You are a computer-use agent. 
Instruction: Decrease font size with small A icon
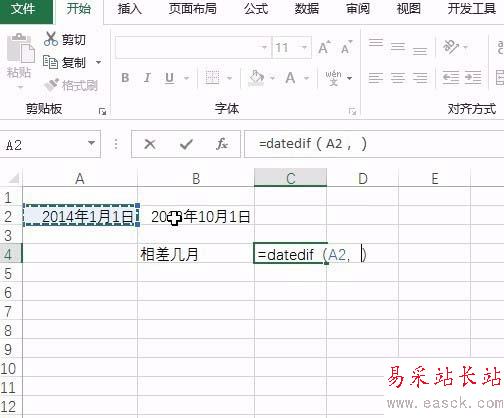pyautogui.click(x=347, y=48)
